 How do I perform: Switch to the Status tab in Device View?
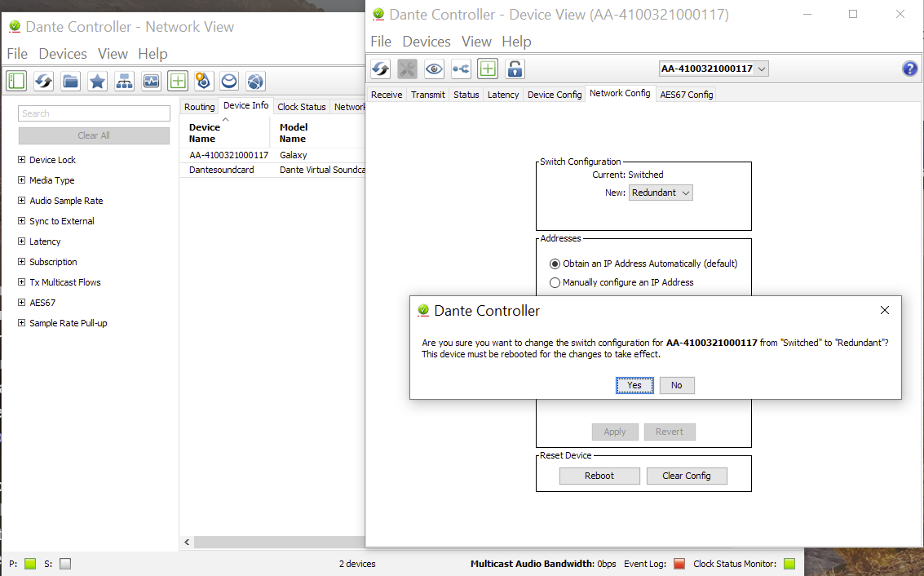[466, 95]
